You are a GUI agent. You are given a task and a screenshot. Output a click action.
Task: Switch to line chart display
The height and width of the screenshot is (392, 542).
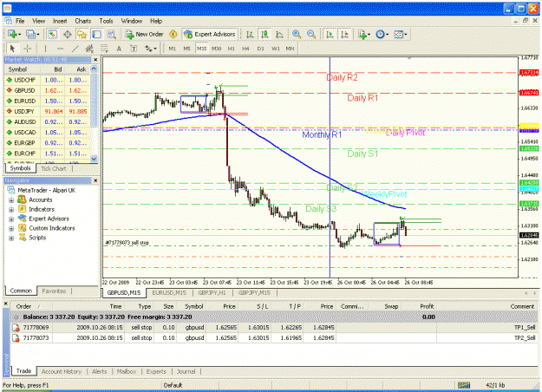tap(279, 34)
